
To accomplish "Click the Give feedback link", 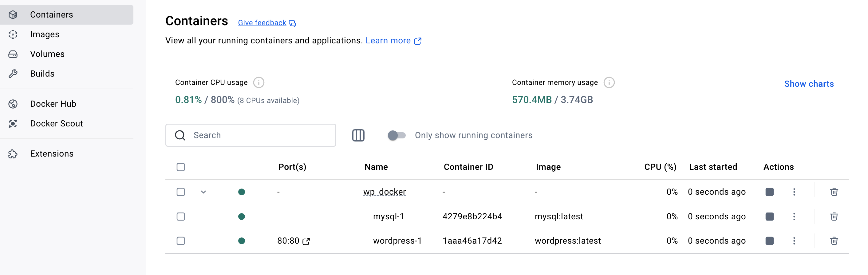I will 262,22.
